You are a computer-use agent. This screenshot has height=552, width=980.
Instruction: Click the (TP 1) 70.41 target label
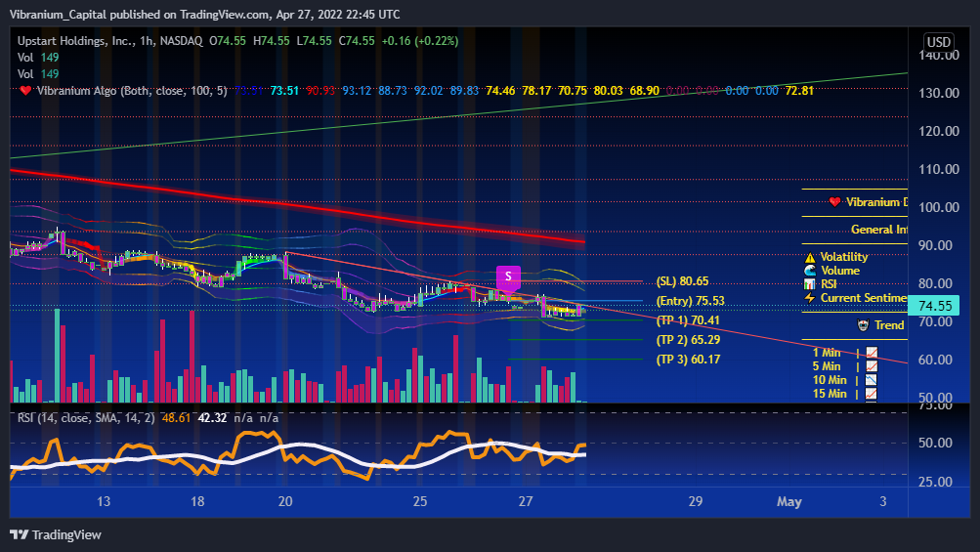(688, 320)
